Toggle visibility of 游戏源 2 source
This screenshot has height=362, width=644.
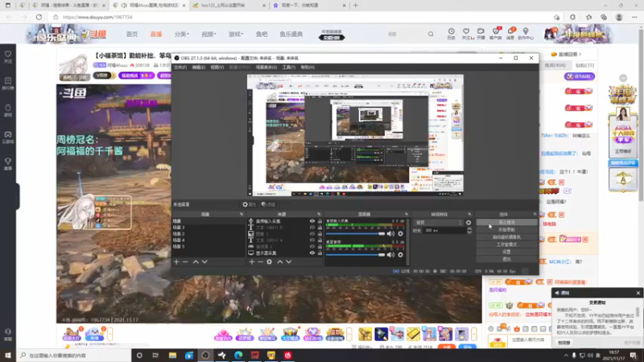(312, 247)
